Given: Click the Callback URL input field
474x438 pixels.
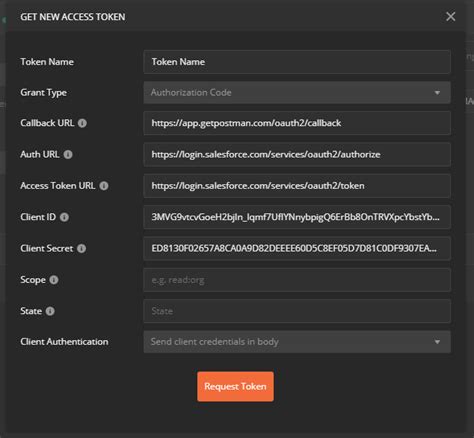Looking at the screenshot, I should tap(297, 123).
